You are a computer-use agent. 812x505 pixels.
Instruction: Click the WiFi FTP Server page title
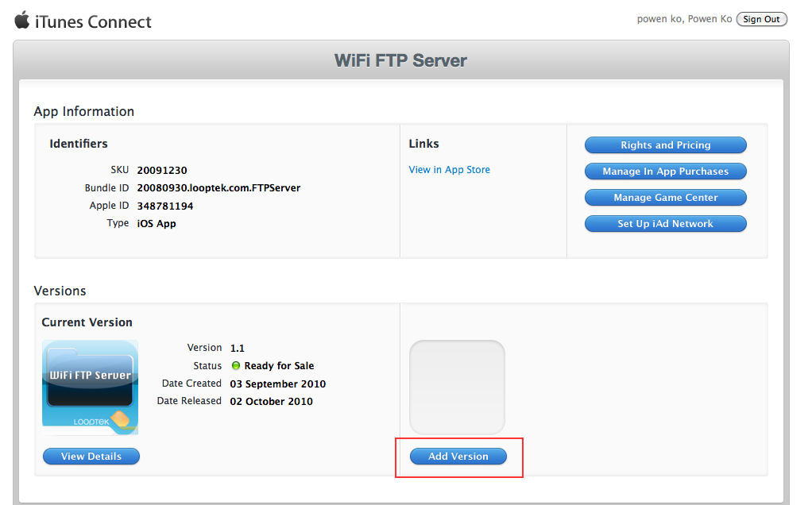pos(400,60)
